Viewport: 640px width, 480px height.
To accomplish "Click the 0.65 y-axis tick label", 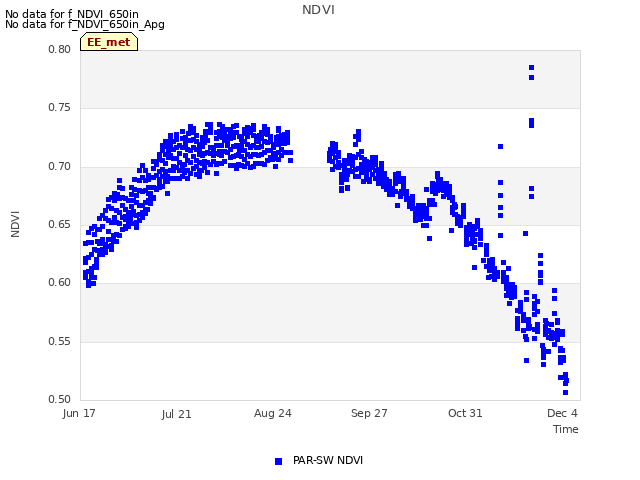I will point(60,224).
